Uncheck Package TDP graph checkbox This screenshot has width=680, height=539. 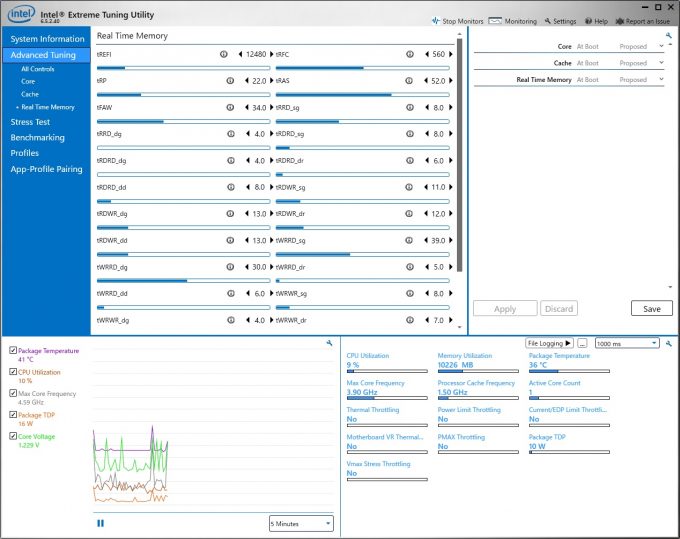(x=13, y=415)
